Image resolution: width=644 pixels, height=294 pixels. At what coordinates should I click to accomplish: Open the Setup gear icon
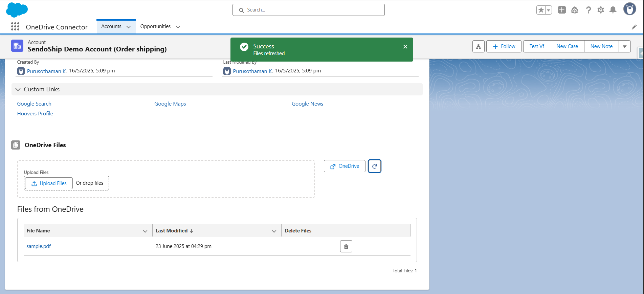pos(601,10)
